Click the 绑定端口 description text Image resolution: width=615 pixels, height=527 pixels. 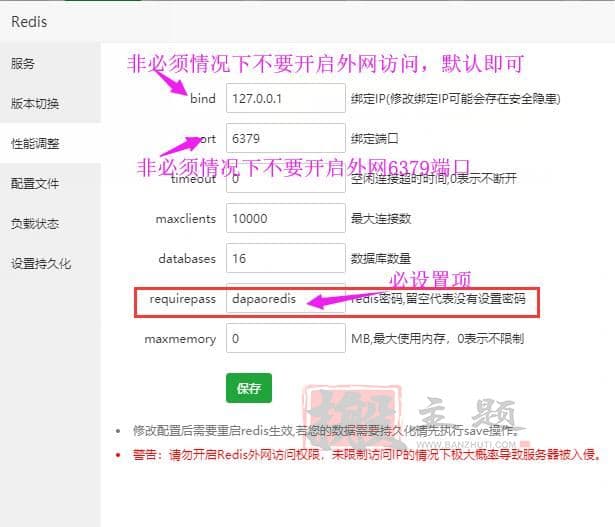375,138
